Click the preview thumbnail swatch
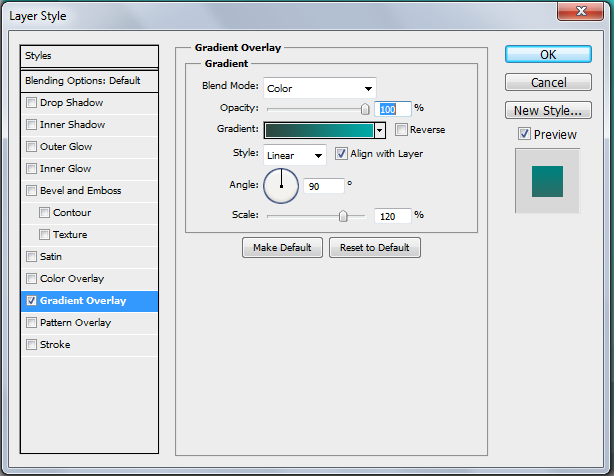The image size is (614, 476). [547, 181]
